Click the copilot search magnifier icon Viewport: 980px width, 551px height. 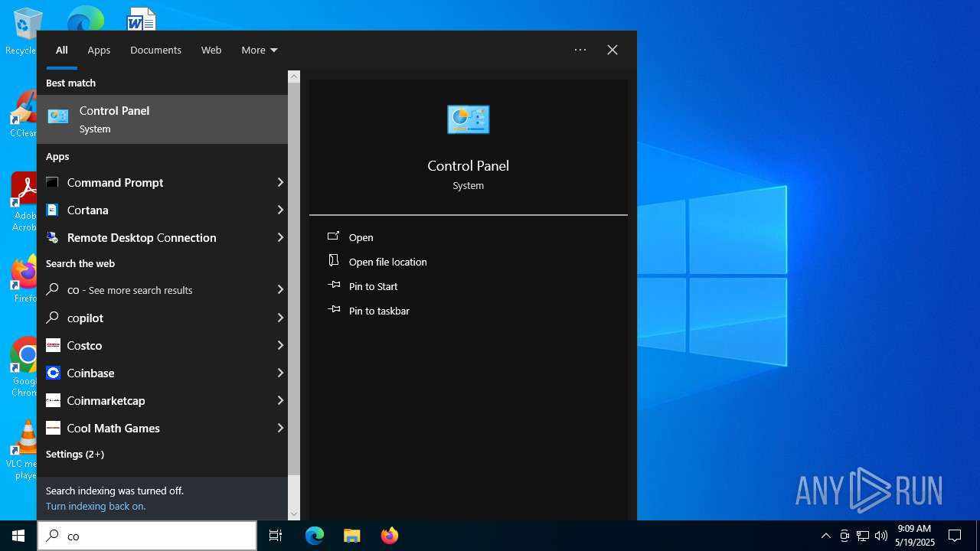pos(53,318)
